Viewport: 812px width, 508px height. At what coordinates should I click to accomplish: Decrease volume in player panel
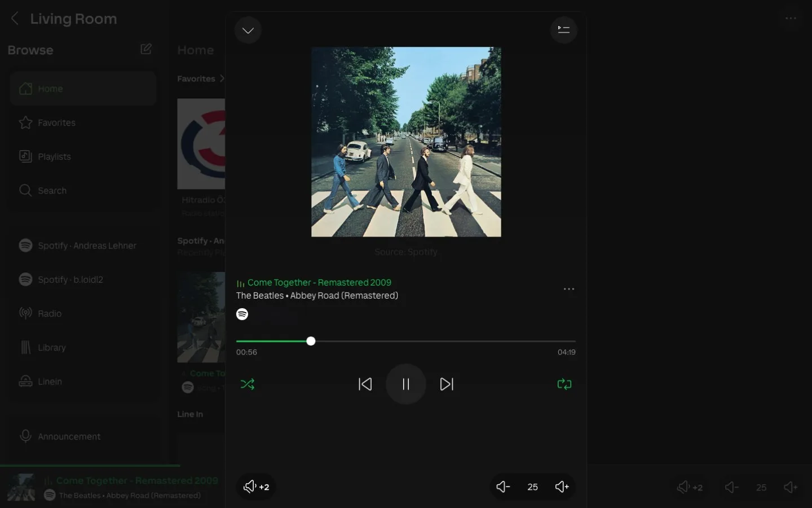click(x=503, y=487)
